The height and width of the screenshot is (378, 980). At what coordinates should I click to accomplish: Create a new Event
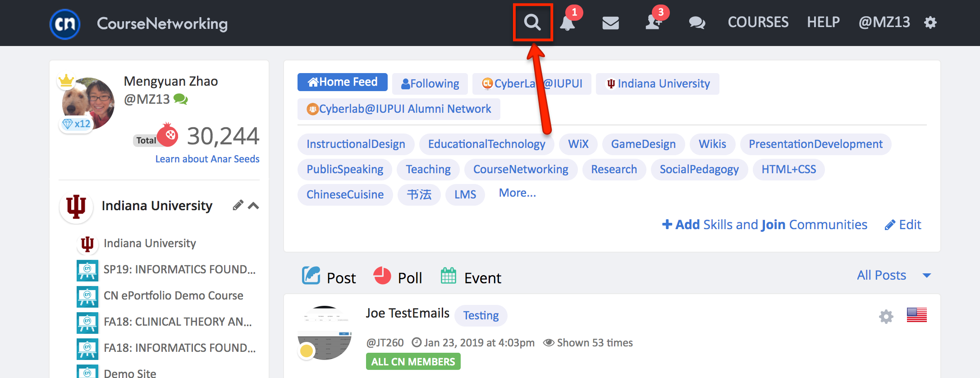click(471, 277)
